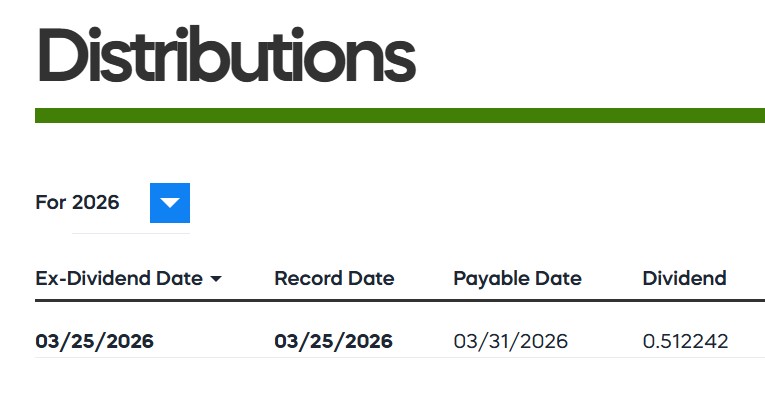Click the sort arrow beside Ex-Dividend Date
This screenshot has width=765, height=407.
point(216,279)
